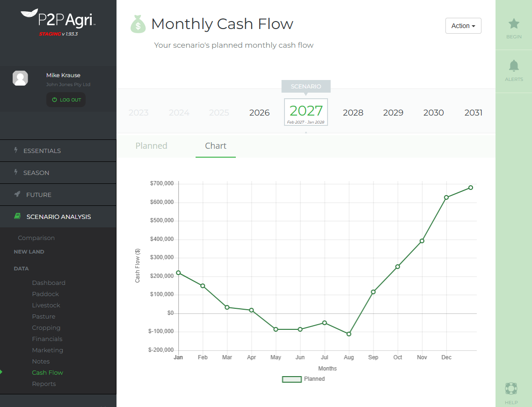
Task: Click the Season lightning bolt icon
Action: point(15,172)
